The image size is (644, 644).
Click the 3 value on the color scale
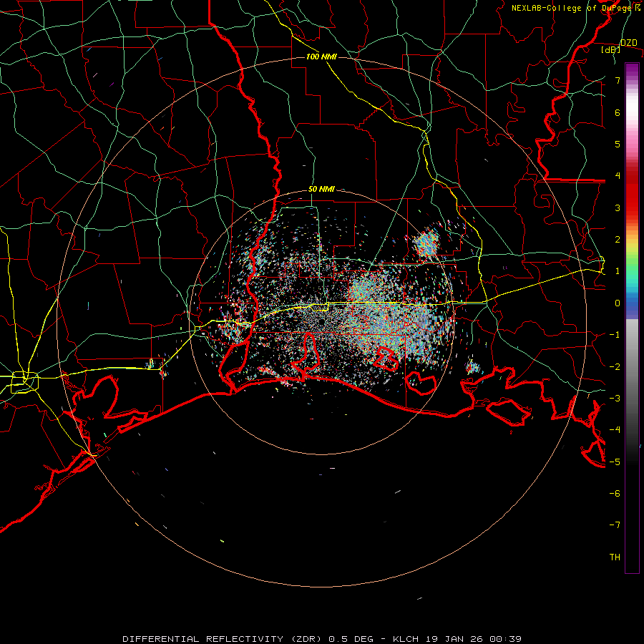618,208
